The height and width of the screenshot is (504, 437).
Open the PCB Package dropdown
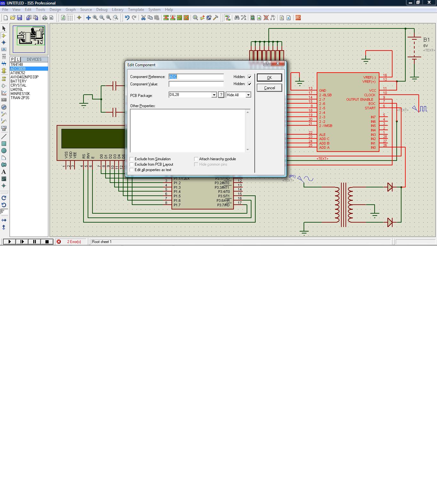(x=214, y=95)
